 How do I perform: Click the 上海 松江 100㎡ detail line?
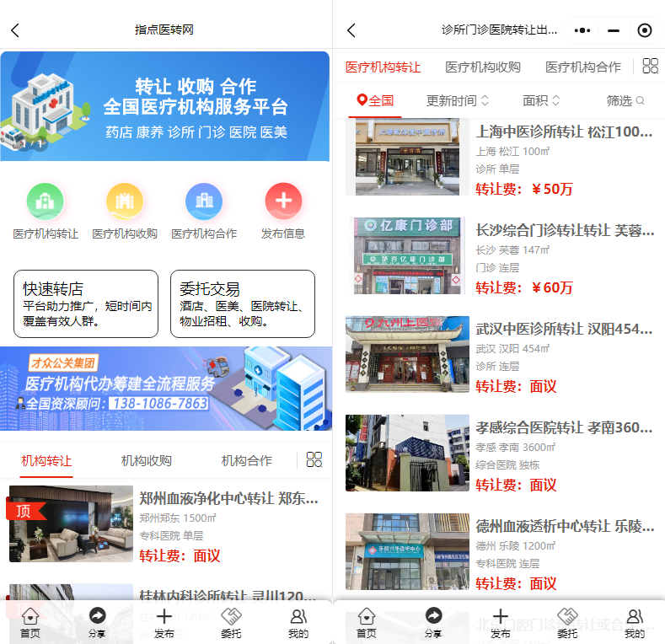point(512,152)
